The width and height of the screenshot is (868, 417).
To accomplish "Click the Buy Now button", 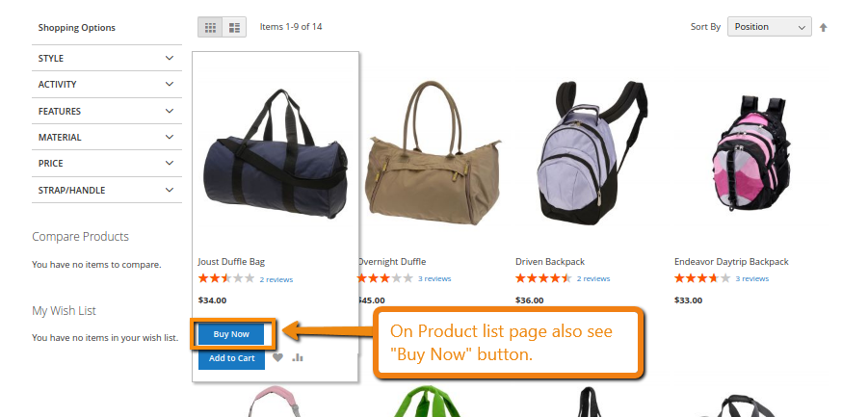I will coord(231,334).
